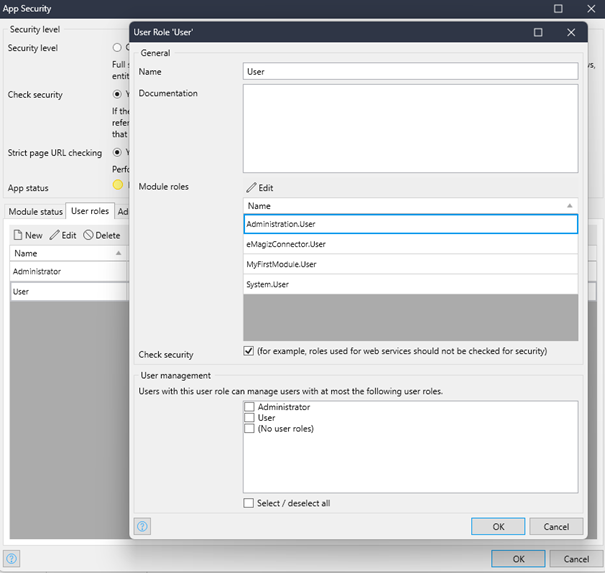Viewport: 605px width, 573px height.
Task: Check the Administrator user management box
Action: [x=249, y=407]
